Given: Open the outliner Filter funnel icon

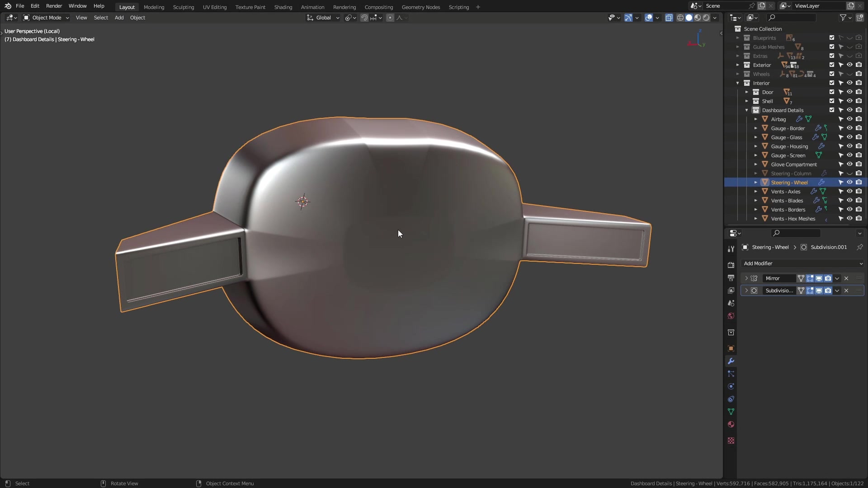Looking at the screenshot, I should click(x=843, y=18).
